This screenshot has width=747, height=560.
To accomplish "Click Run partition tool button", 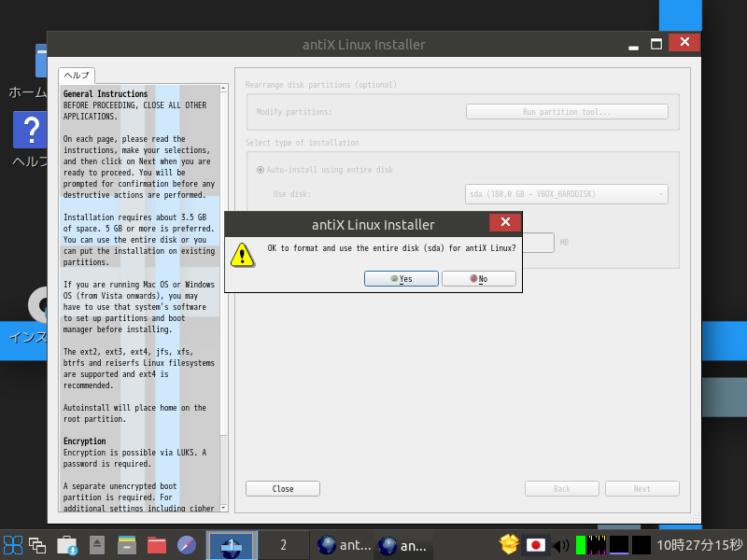I will pyautogui.click(x=567, y=112).
